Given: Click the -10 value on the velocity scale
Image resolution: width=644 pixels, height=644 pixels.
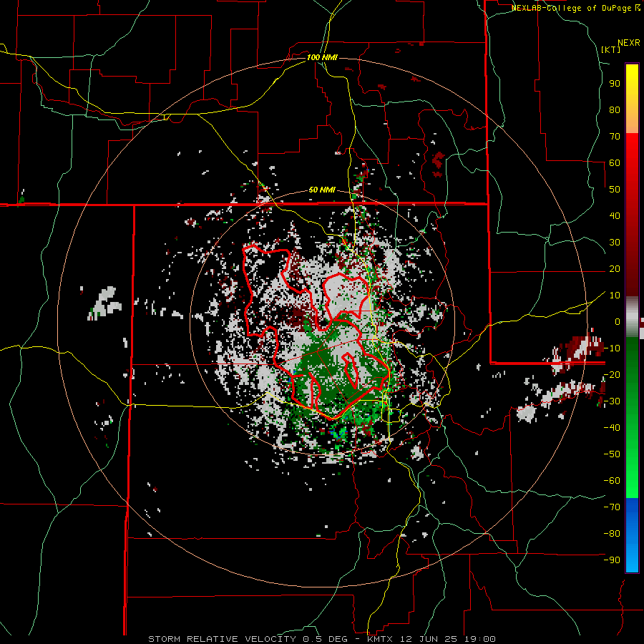Looking at the screenshot, I should click(x=612, y=348).
